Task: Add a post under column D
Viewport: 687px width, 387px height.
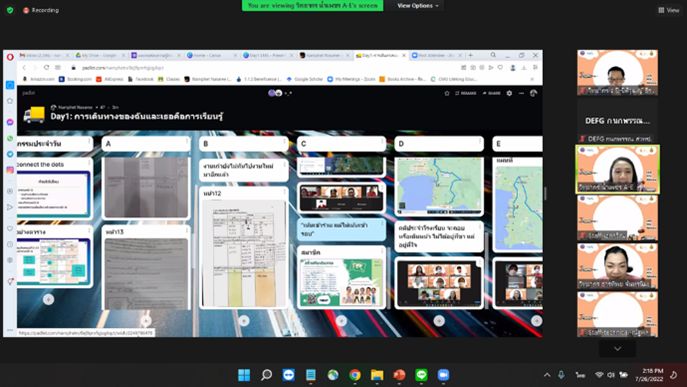Action: click(x=439, y=321)
